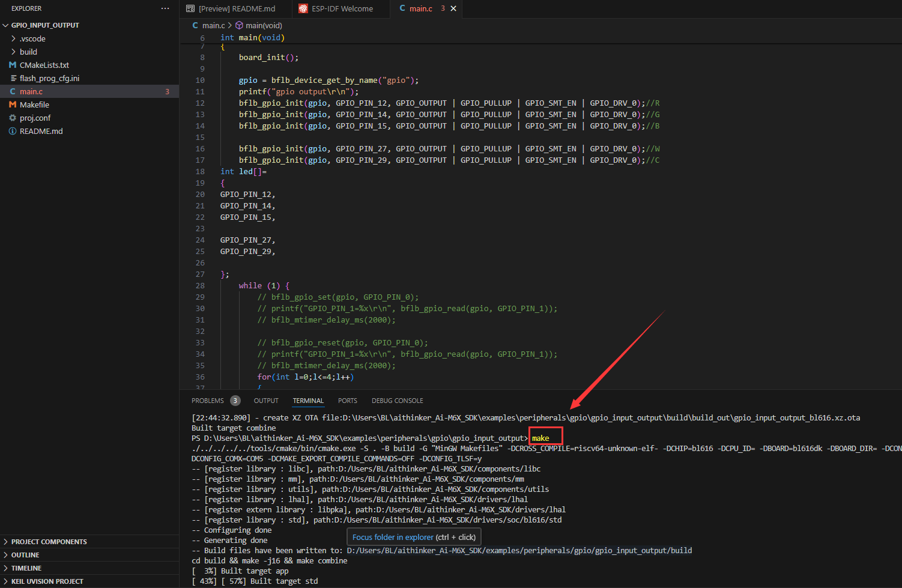Click the C icon beside main.c in explorer
This screenshot has width=902, height=588.
coord(13,91)
